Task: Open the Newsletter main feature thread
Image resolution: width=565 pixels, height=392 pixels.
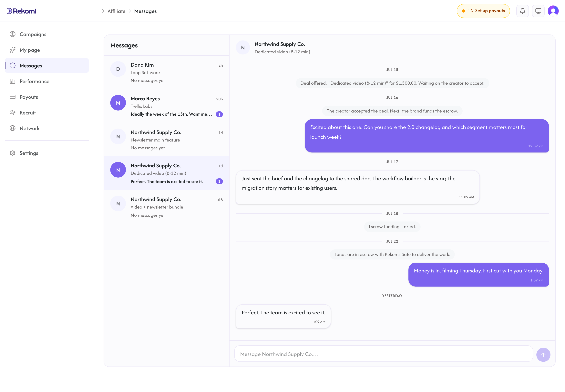Action: [x=166, y=140]
